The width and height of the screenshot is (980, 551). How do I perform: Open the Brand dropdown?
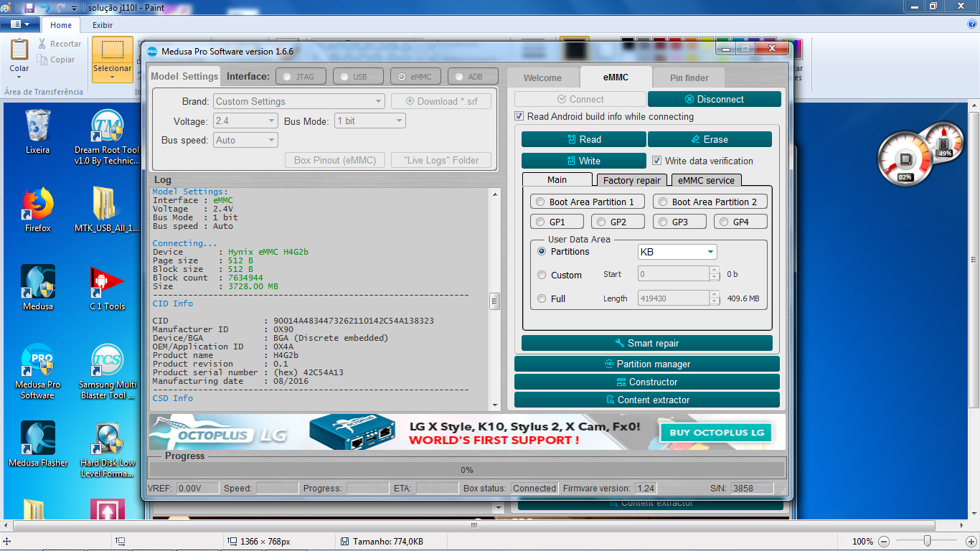(298, 101)
